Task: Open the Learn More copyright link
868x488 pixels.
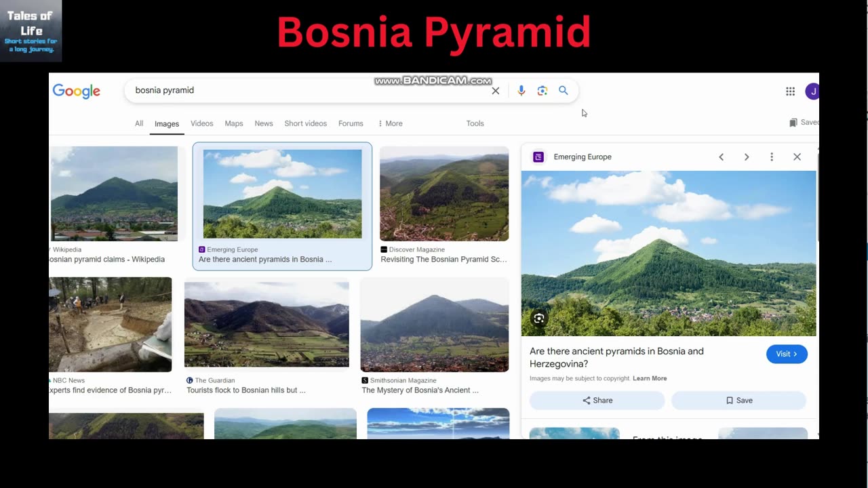Action: coord(650,378)
